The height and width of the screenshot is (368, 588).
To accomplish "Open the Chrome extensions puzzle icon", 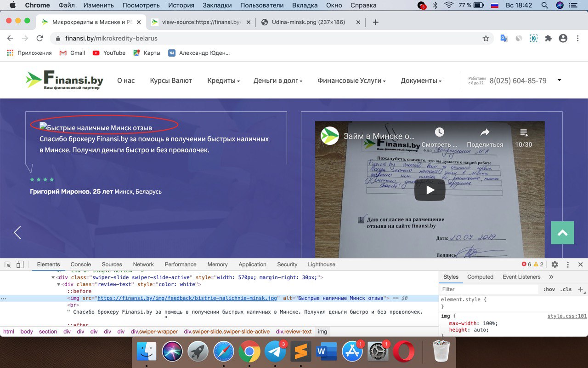I will point(548,39).
